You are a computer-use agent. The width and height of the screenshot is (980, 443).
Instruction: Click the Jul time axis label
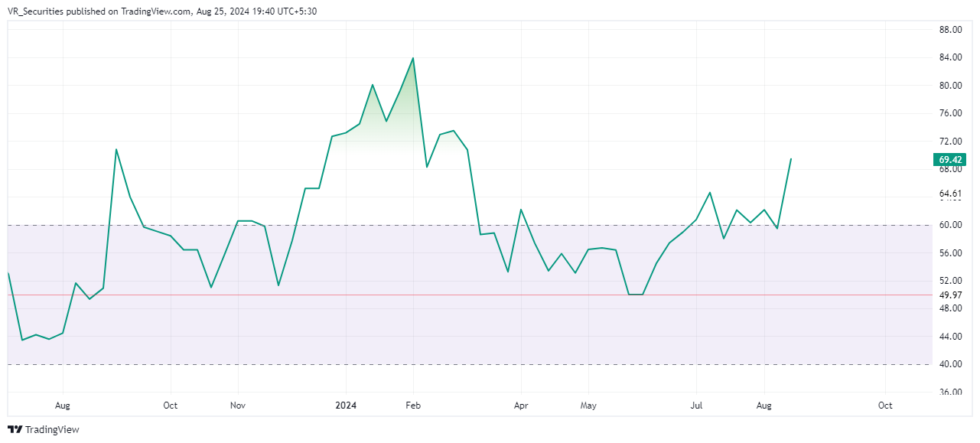[x=696, y=406]
